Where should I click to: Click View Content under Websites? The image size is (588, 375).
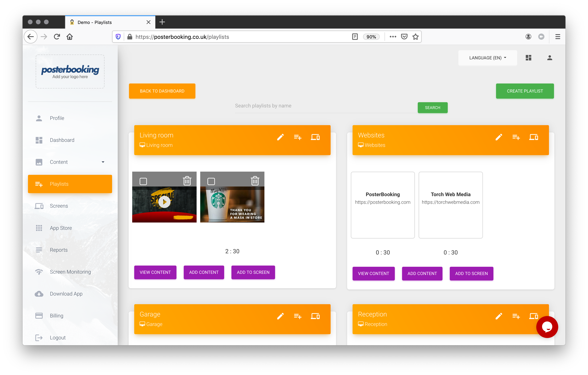click(373, 273)
